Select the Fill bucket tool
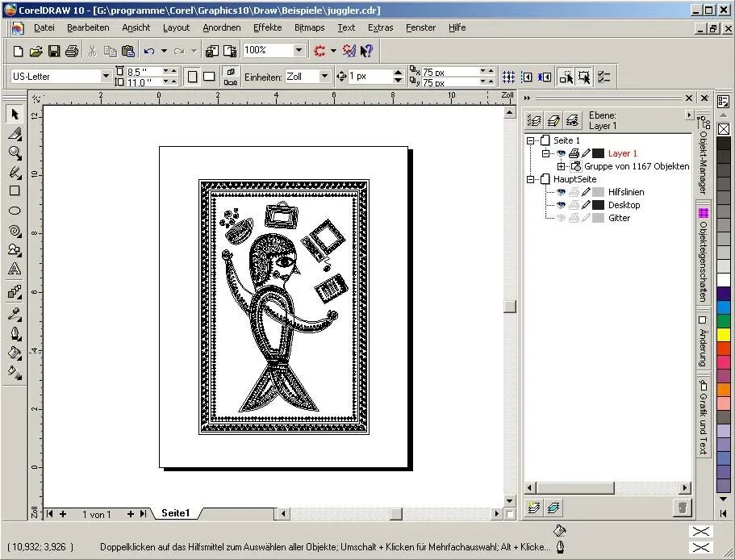The width and height of the screenshot is (735, 560). 15,353
